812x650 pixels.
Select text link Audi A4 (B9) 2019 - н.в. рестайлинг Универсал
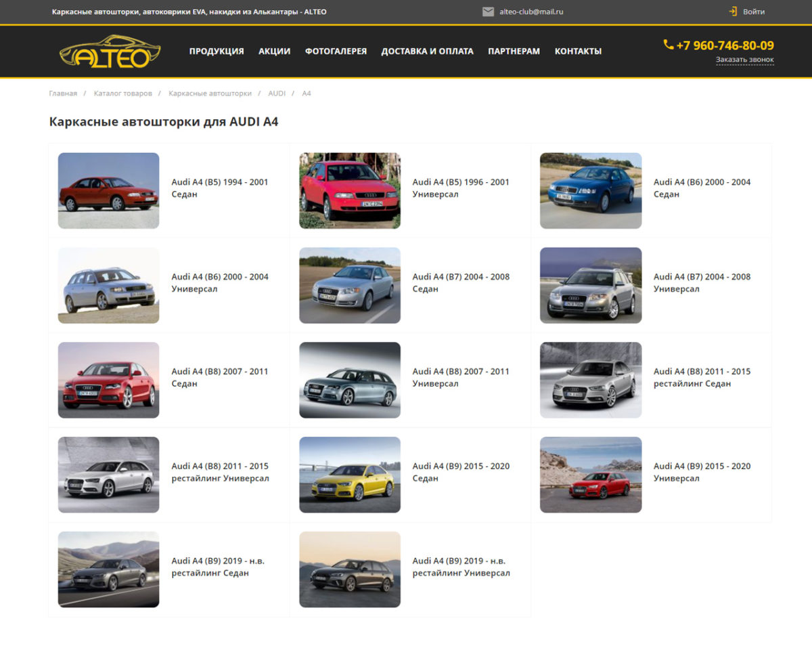click(x=461, y=567)
